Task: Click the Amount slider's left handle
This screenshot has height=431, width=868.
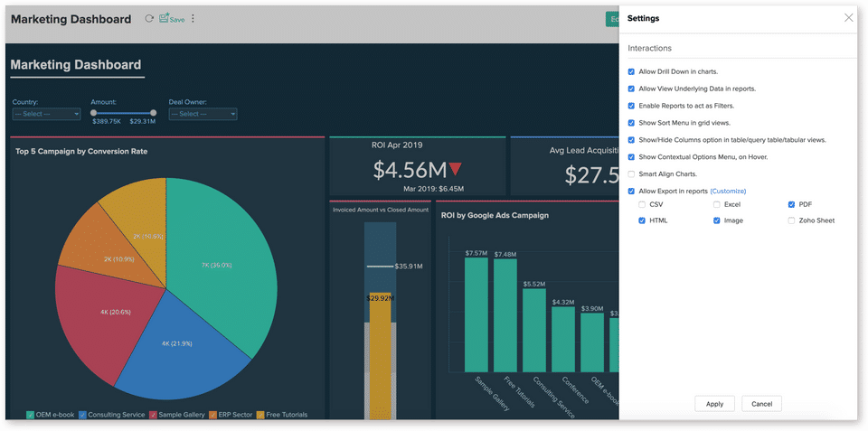Action: click(93, 113)
